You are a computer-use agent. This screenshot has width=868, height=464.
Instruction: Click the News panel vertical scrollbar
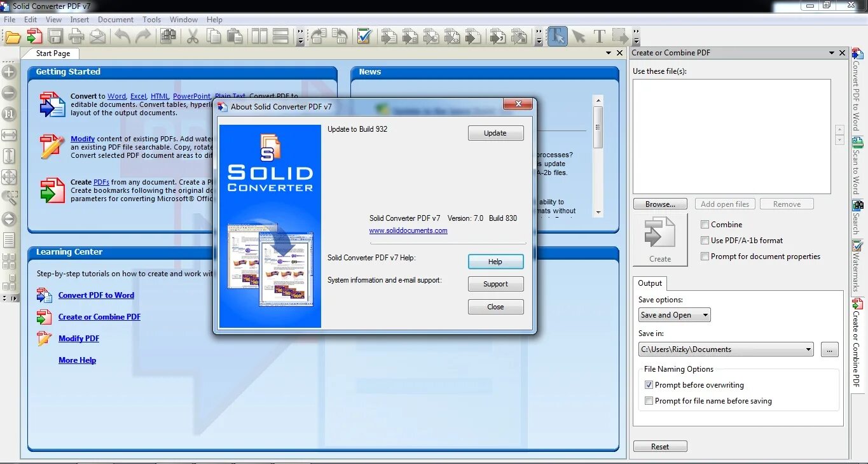click(598, 156)
